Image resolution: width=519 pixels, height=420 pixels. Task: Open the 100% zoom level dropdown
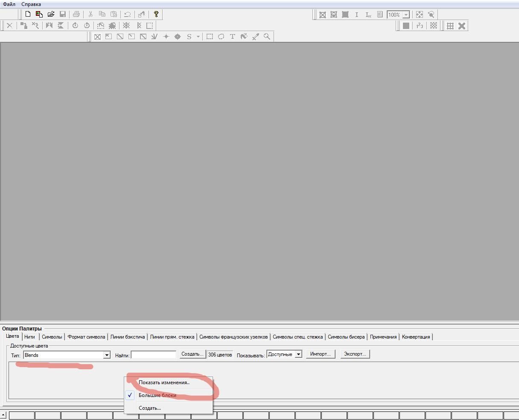(x=406, y=15)
